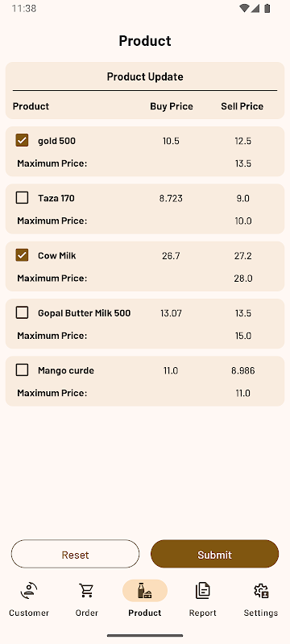Edit the Cow Milk buy price 26.7
Screen dimensions: 290x644
coord(171,256)
